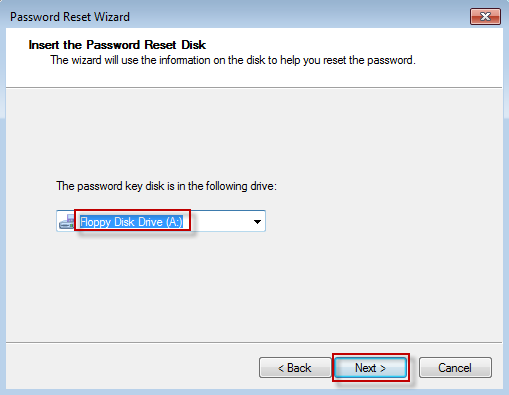509x395 pixels.
Task: Click the empty button bar left of Back
Action: pyautogui.click(x=132, y=367)
